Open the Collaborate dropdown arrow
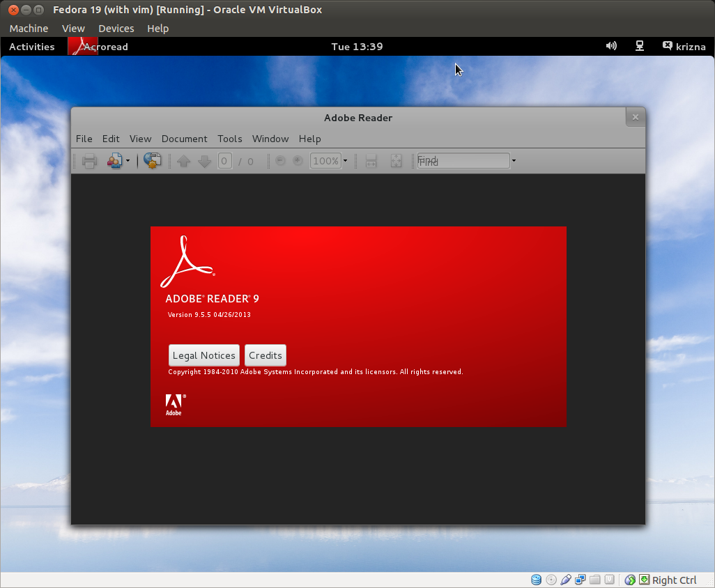This screenshot has height=588, width=715. pos(128,160)
